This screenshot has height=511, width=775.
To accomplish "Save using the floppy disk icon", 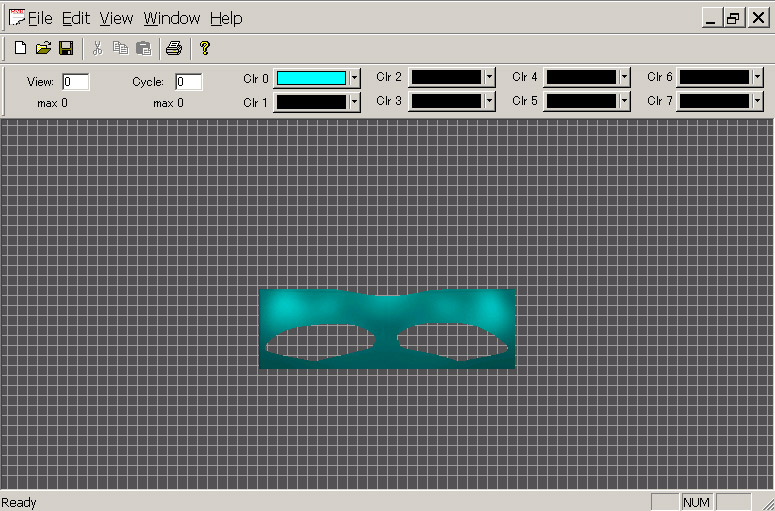I will 66,48.
